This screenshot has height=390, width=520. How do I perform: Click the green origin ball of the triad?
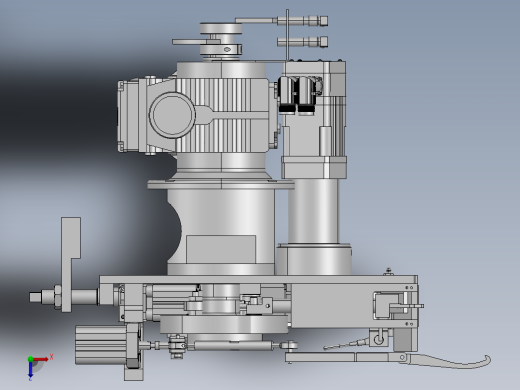pos(30,359)
